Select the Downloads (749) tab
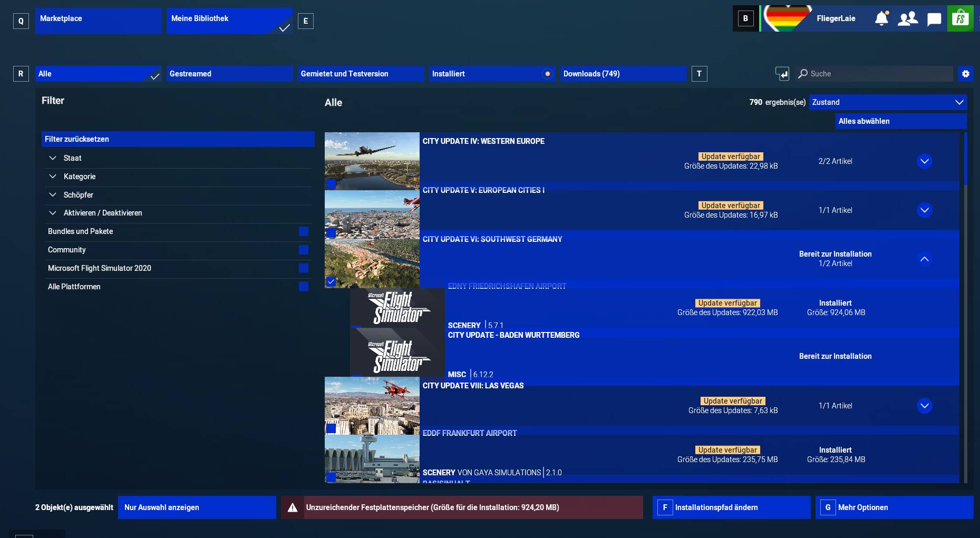Screen dimensions: 980x538 pyautogui.click(x=623, y=74)
